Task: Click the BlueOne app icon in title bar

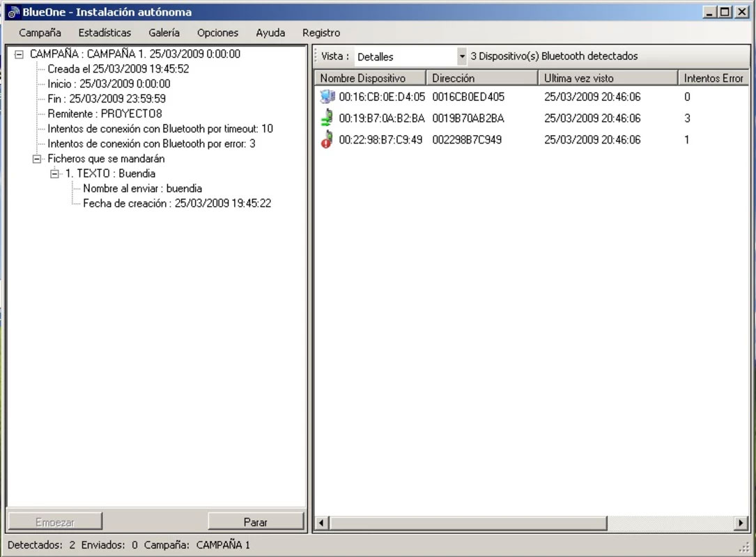Action: coord(13,13)
